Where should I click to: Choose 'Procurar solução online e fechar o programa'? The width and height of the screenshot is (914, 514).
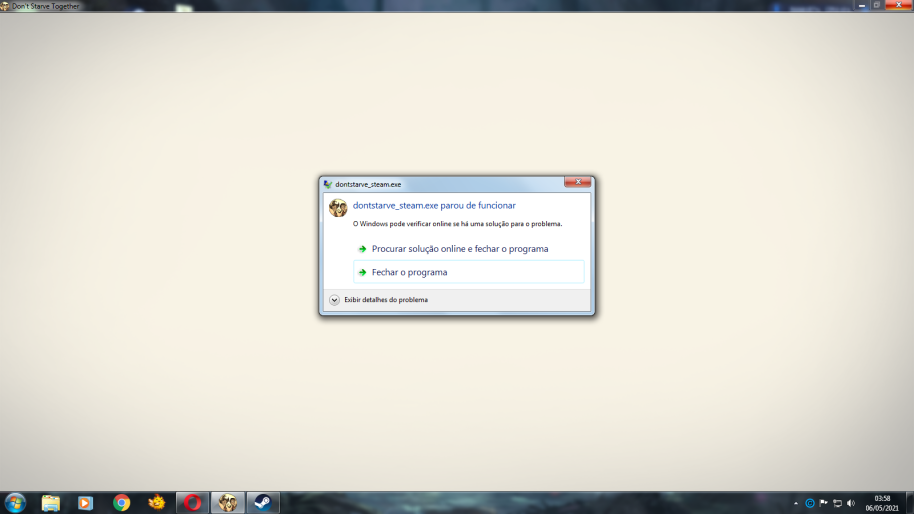click(x=469, y=249)
